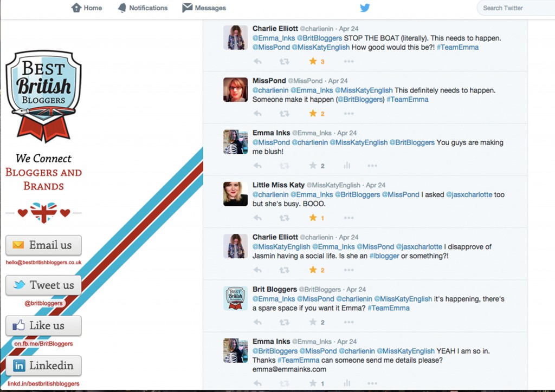Viewport: 555px width, 392px height.
Task: Toggle favorite star on MissPond's tweet
Action: tap(313, 113)
